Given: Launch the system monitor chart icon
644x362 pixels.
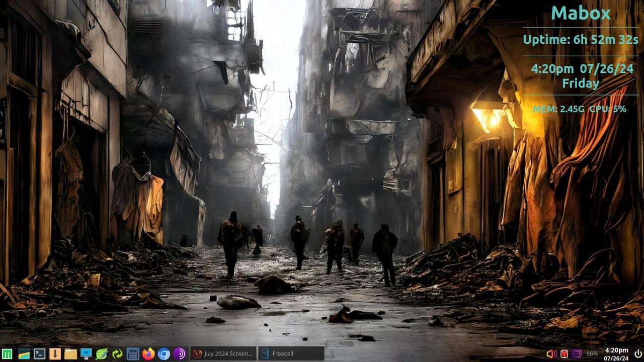Looking at the screenshot, I should [24, 354].
